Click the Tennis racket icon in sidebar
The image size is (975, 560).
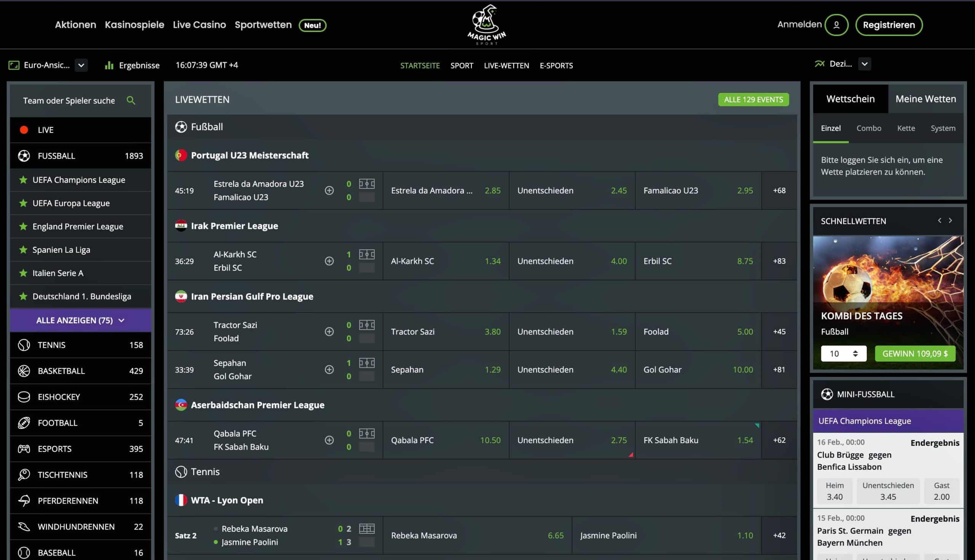point(24,345)
